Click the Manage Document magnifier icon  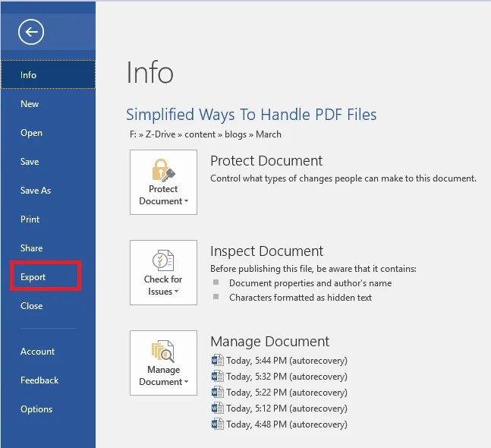(163, 351)
